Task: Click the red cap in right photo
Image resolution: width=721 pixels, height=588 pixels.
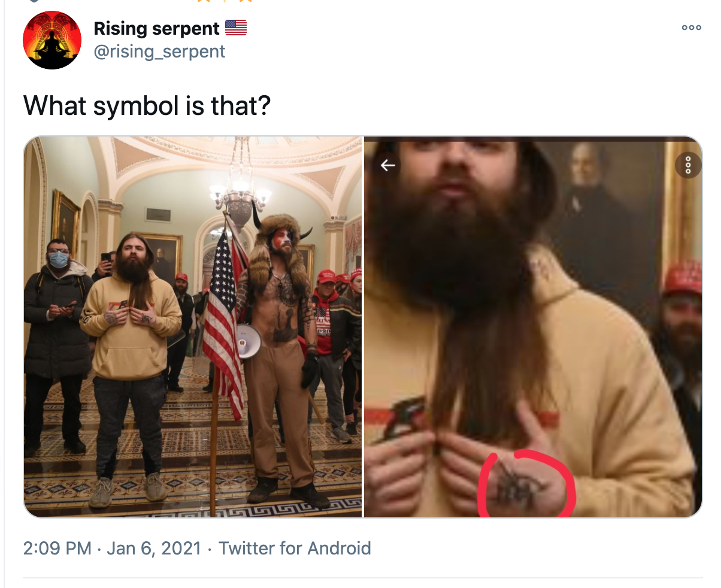Action: (683, 278)
